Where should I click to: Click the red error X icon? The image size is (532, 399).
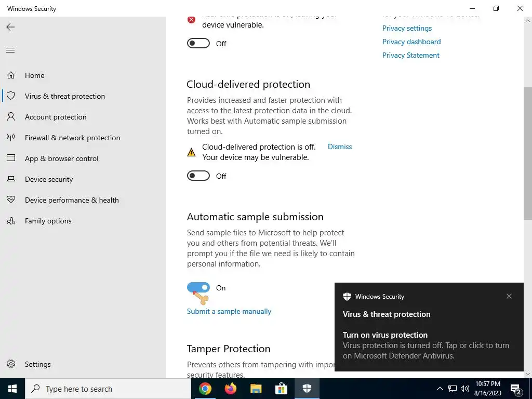(x=191, y=20)
